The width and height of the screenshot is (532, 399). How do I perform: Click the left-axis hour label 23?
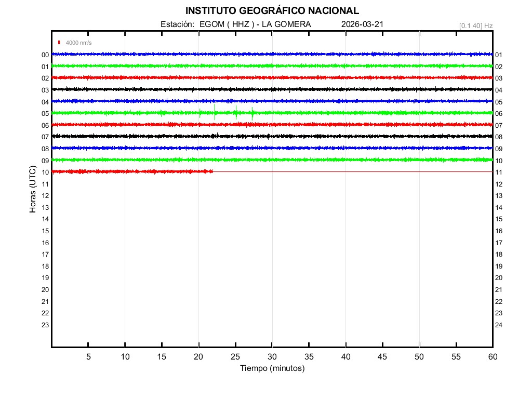click(x=45, y=325)
